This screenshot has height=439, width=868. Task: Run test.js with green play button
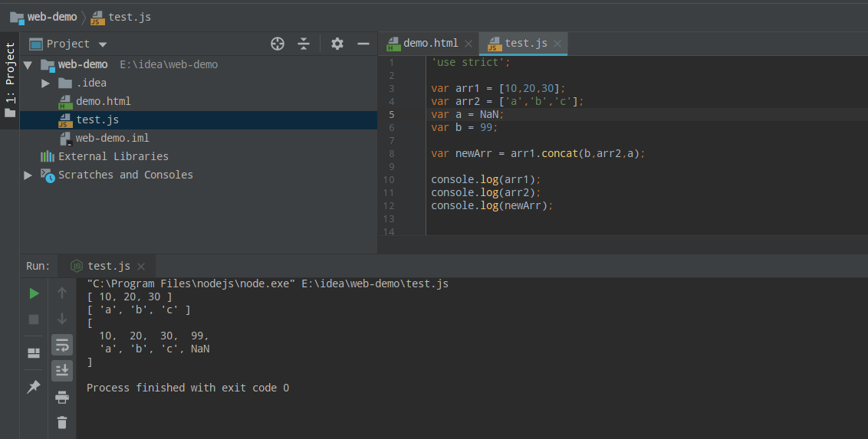pyautogui.click(x=34, y=293)
